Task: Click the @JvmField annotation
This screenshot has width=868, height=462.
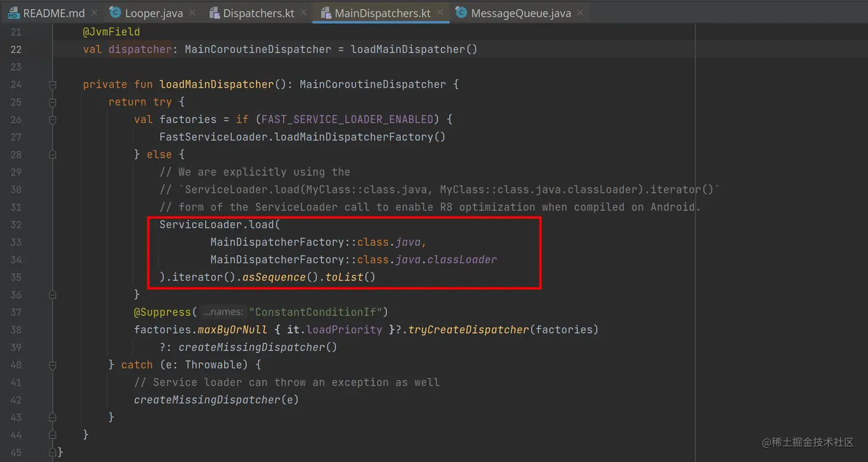Action: (x=111, y=32)
